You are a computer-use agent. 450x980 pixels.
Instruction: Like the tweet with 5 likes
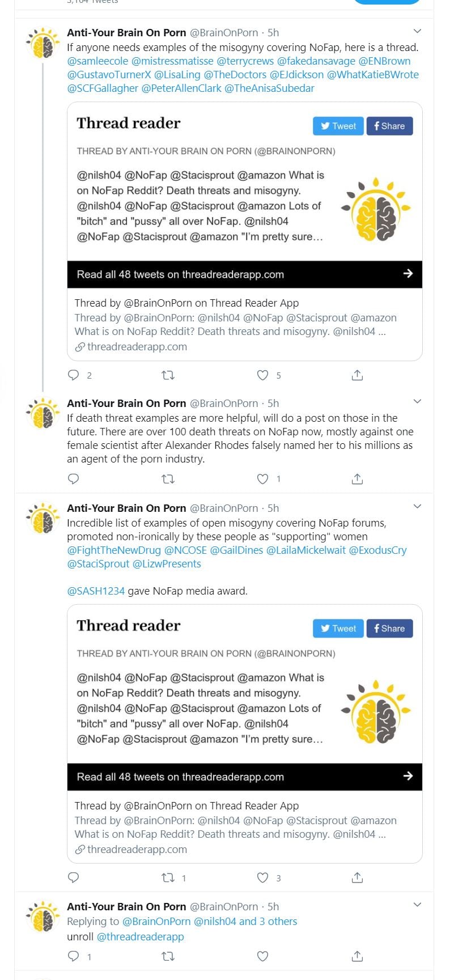262,375
